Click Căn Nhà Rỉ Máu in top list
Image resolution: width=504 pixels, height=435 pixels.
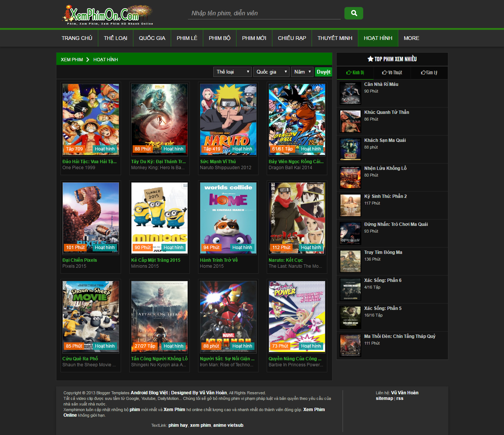coord(381,84)
